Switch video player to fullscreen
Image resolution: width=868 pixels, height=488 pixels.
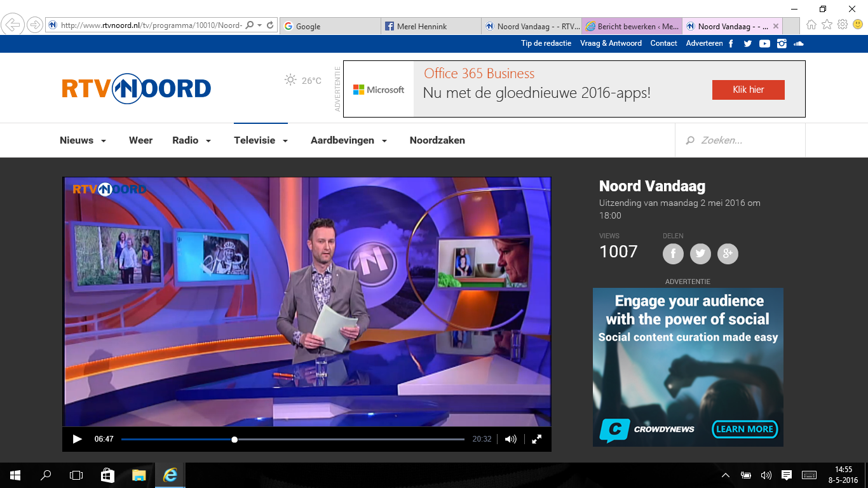point(536,439)
